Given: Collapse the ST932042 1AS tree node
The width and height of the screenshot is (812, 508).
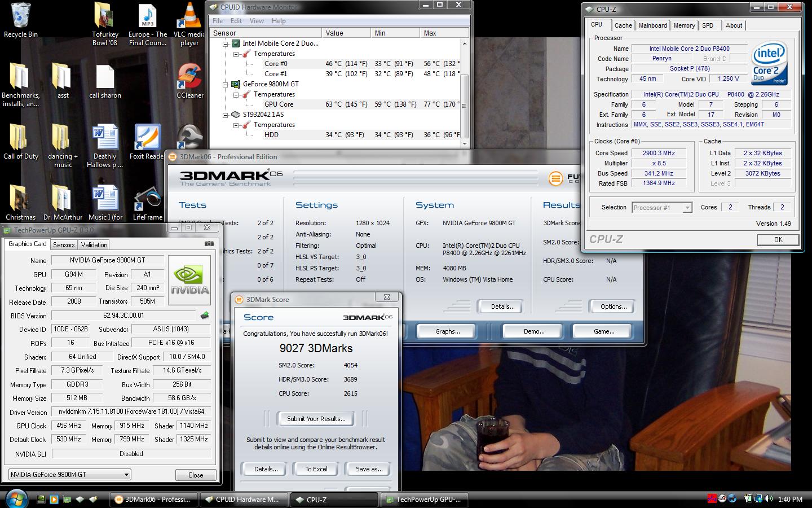Looking at the screenshot, I should click(x=226, y=115).
